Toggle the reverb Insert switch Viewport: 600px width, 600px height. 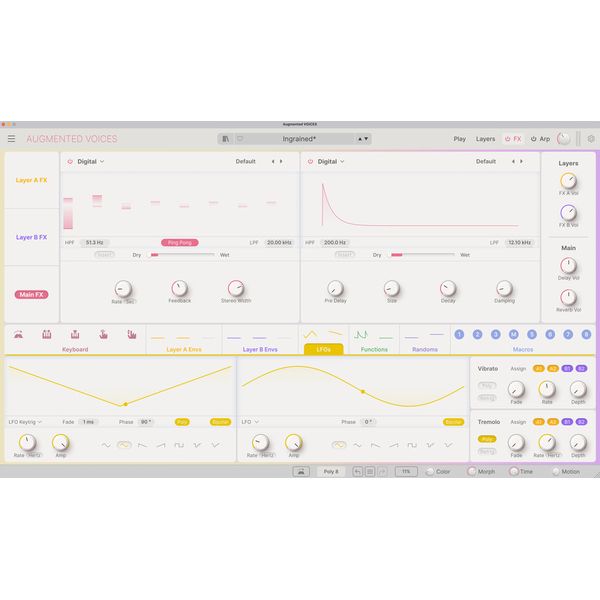coord(344,254)
